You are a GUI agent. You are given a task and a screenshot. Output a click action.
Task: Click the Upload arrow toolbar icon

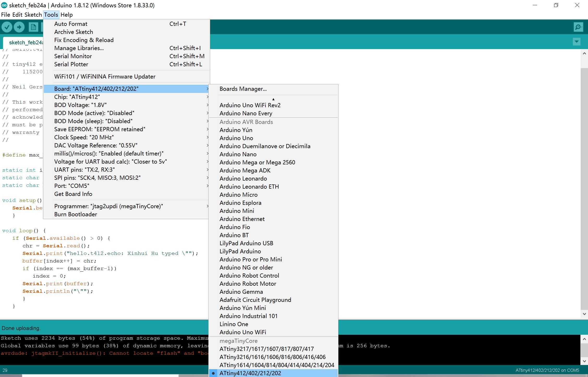(x=19, y=27)
